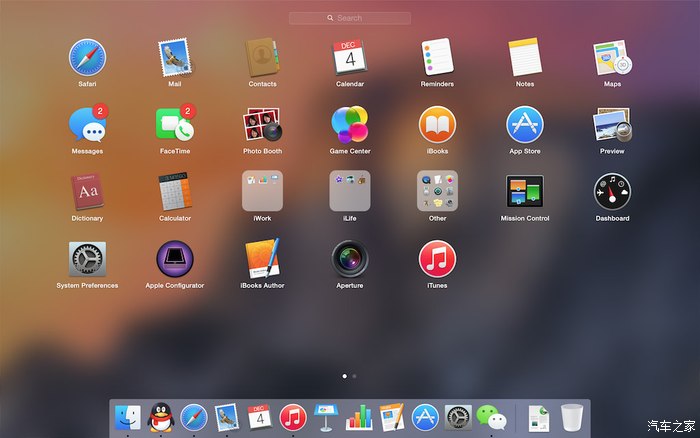700x438 pixels.
Task: Open the Calculator app
Action: (x=175, y=190)
